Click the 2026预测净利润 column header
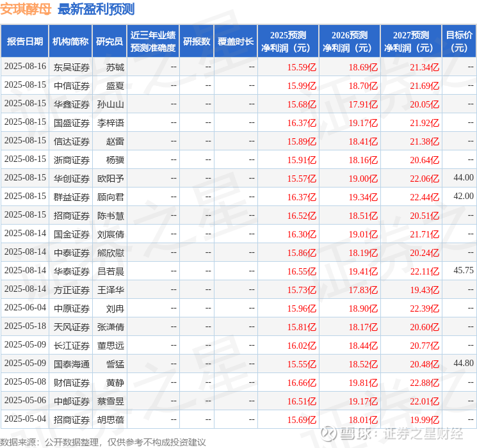The width and height of the screenshot is (477, 448). pos(350,42)
